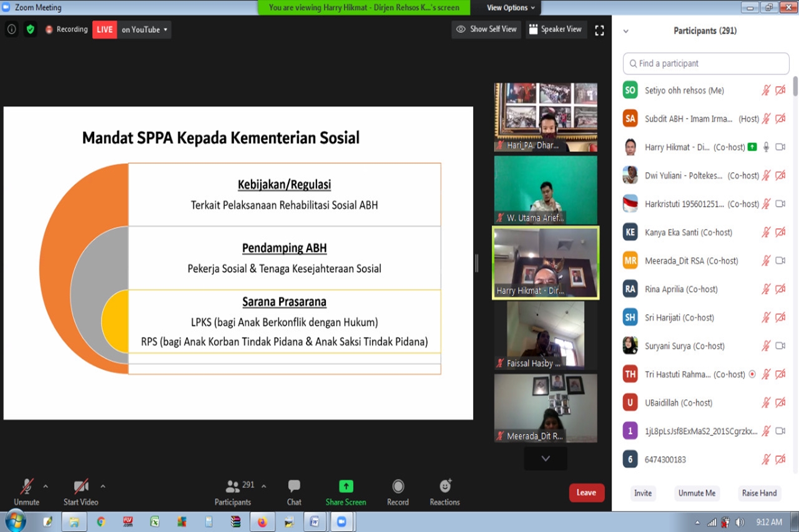Select participant Setiyo ohh rehsos (Me)
Viewport: 799px width, 532px height.
[x=706, y=90]
